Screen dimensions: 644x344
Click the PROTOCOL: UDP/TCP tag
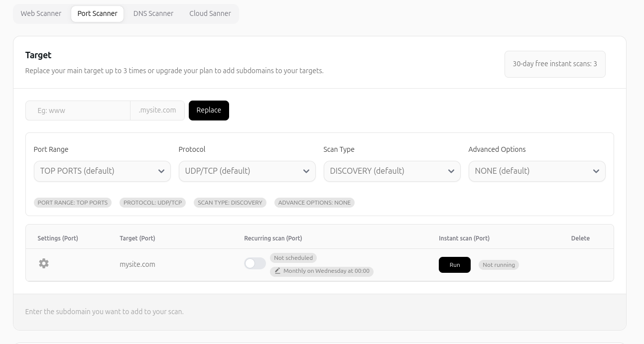(x=152, y=203)
